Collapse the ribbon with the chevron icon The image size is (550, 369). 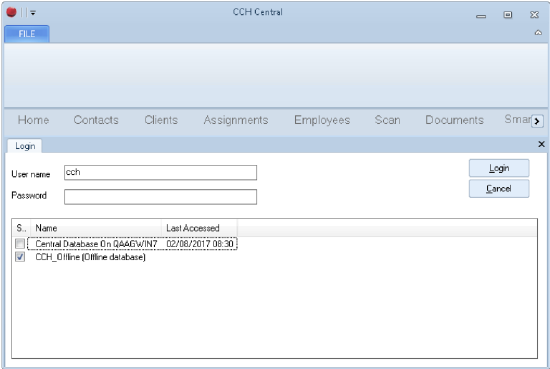coord(538,33)
